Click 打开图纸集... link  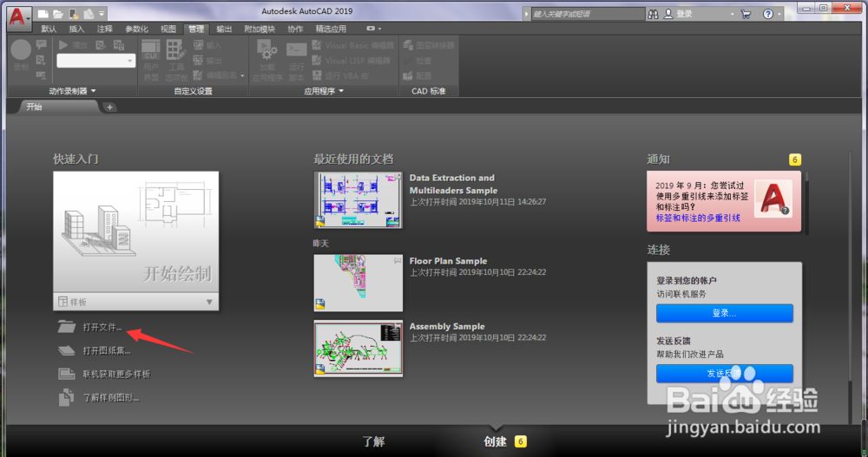click(x=107, y=350)
